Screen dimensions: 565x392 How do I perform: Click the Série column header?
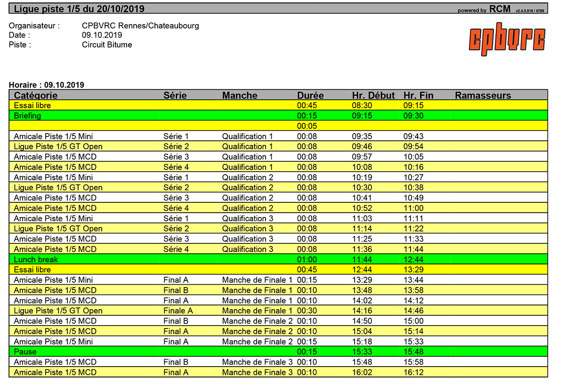pos(175,96)
